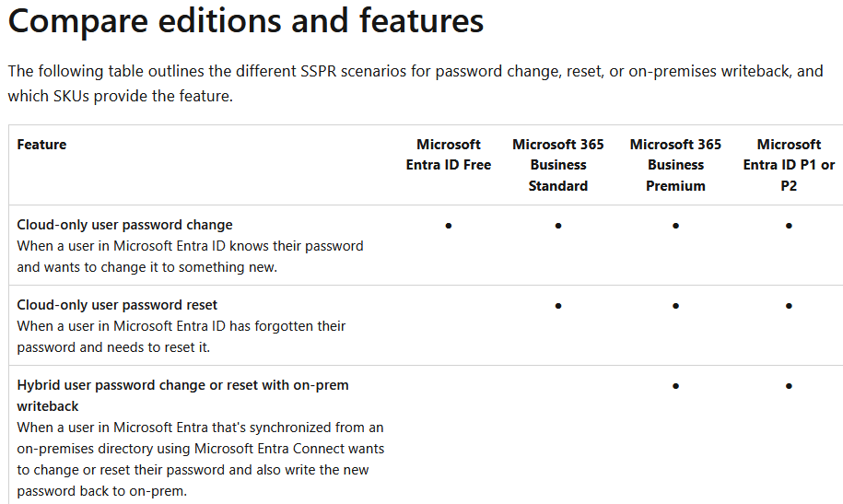Select Business Premium dot in password reset row
This screenshot has width=843, height=504.
coord(675,305)
